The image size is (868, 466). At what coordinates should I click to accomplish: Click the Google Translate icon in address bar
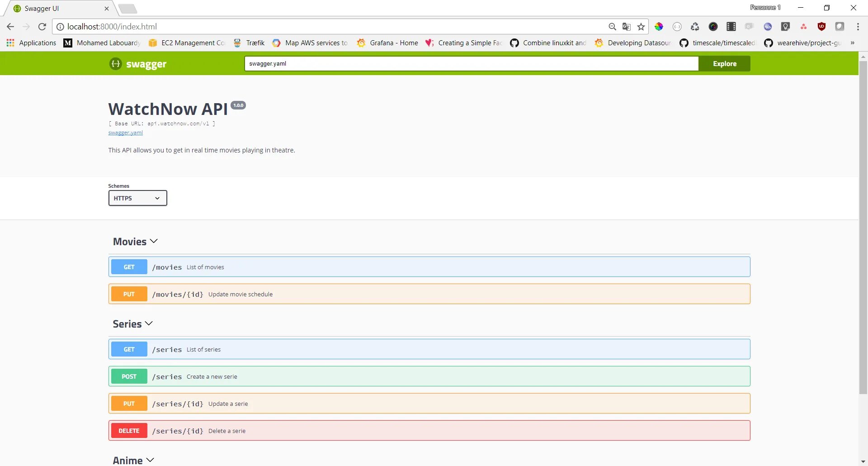tap(626, 26)
